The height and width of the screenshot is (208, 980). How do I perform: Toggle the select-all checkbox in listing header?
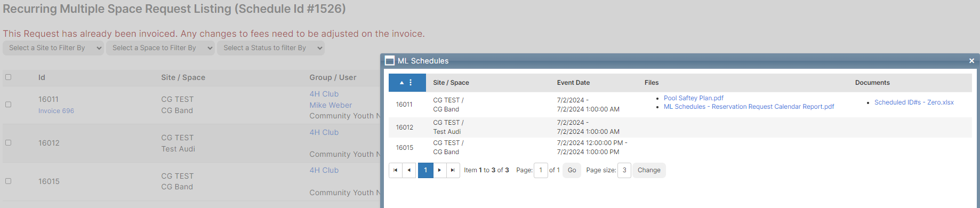[8, 77]
